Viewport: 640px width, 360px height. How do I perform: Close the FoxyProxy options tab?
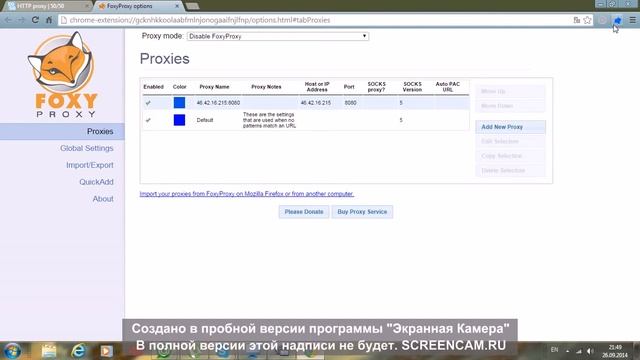(177, 6)
